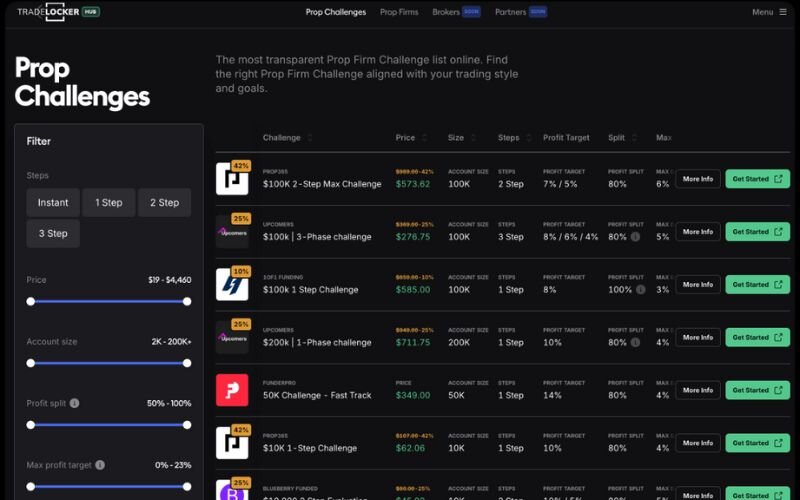Click info icon beside Max profit target
This screenshot has height=500, width=800.
point(100,465)
